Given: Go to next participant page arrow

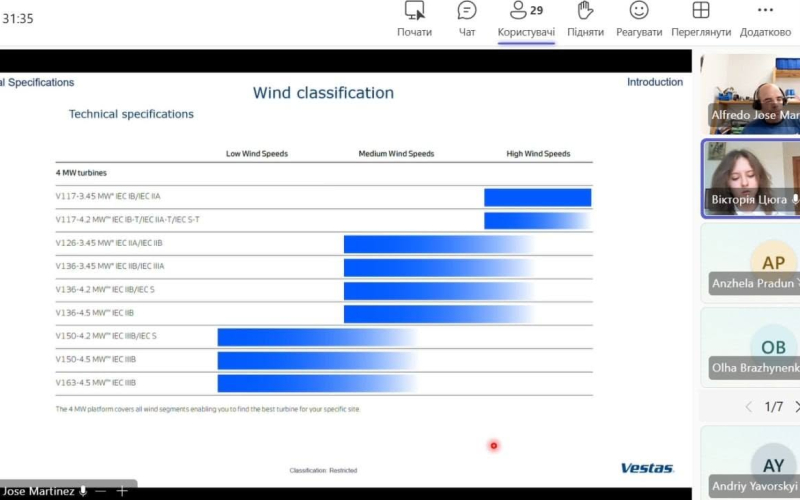Looking at the screenshot, I should click(796, 407).
